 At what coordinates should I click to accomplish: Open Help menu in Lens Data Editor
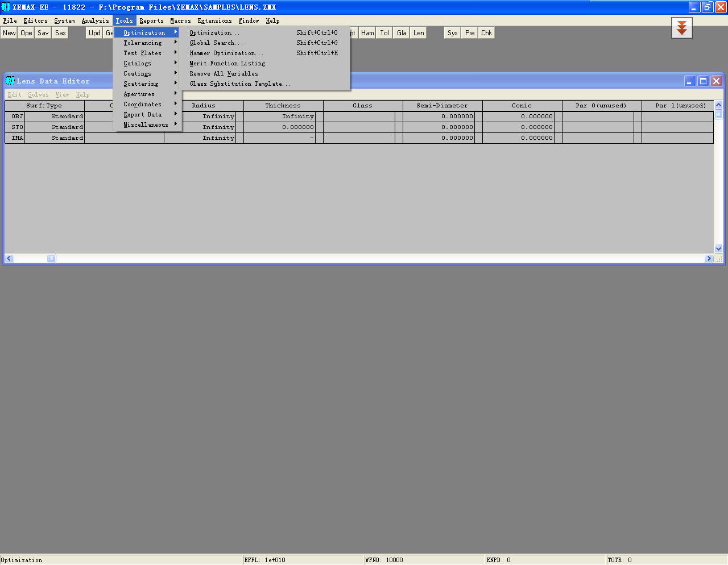82,95
